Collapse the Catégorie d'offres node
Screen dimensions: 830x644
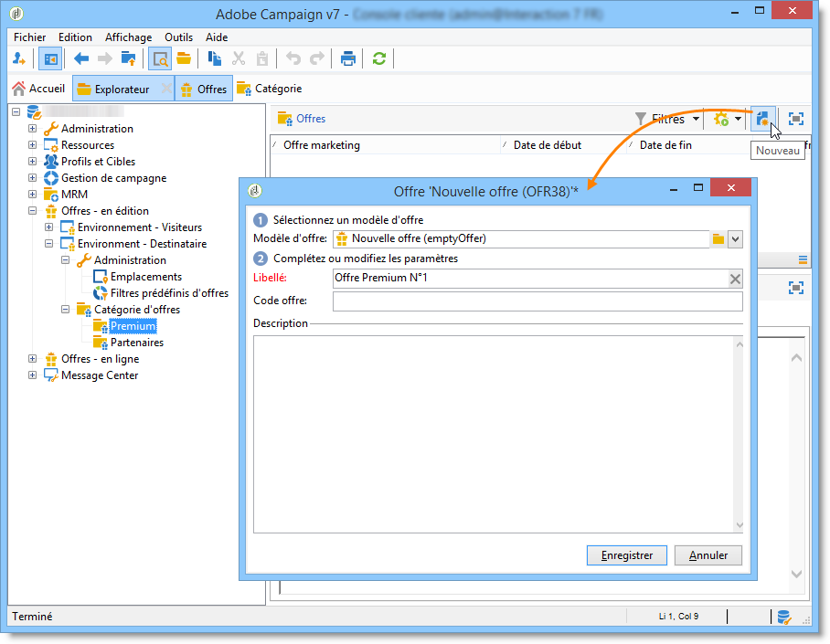[65, 309]
